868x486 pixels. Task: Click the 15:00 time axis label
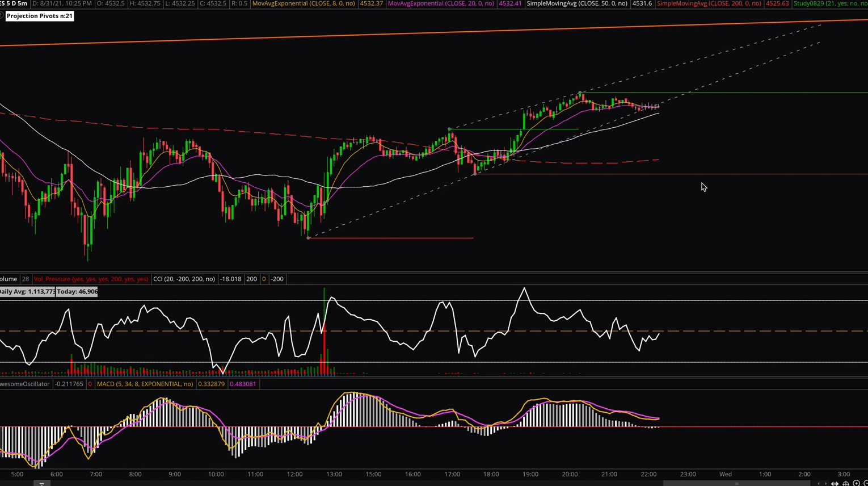pos(373,474)
